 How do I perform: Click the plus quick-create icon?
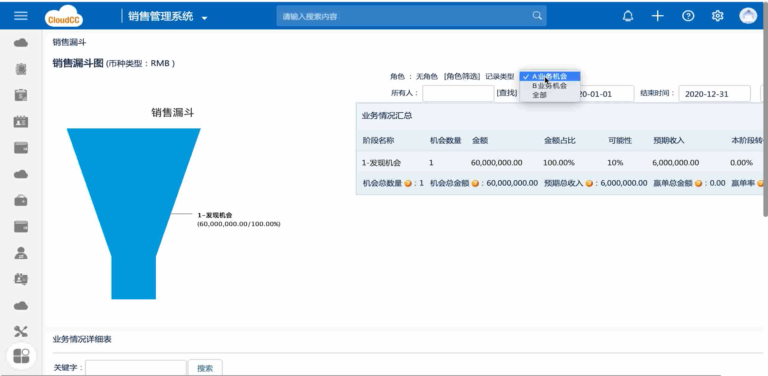tap(657, 16)
